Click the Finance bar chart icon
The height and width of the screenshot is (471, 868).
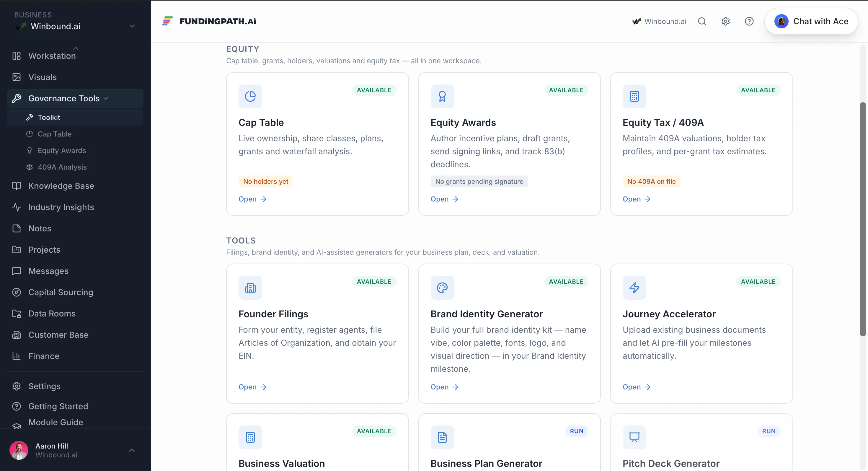[17, 356]
